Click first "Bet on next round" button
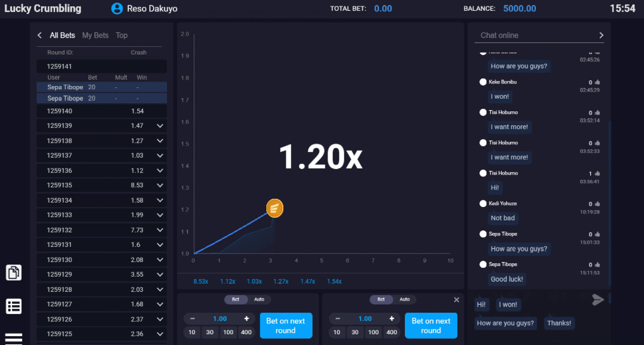The image size is (644, 345). (x=286, y=326)
